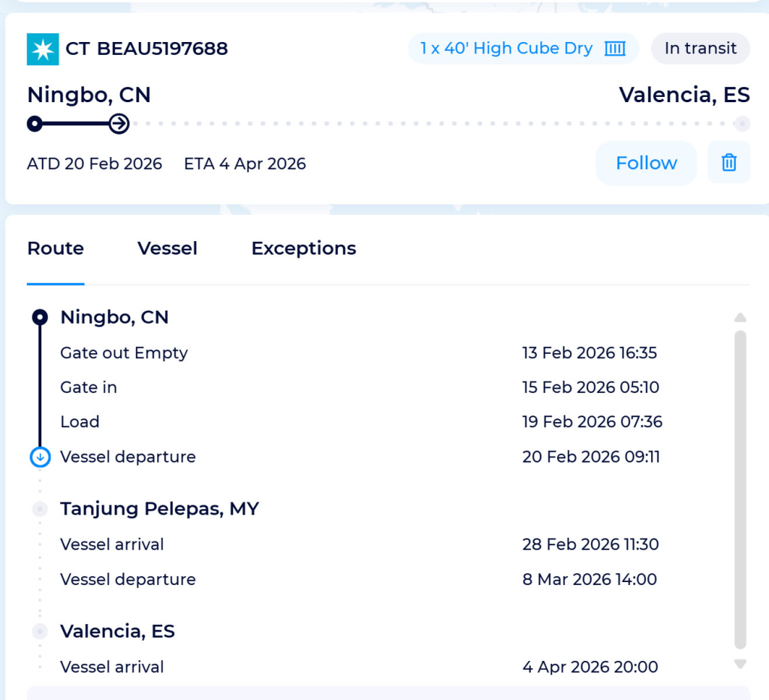
Task: Click the Valencia timeline stop marker
Action: point(40,632)
